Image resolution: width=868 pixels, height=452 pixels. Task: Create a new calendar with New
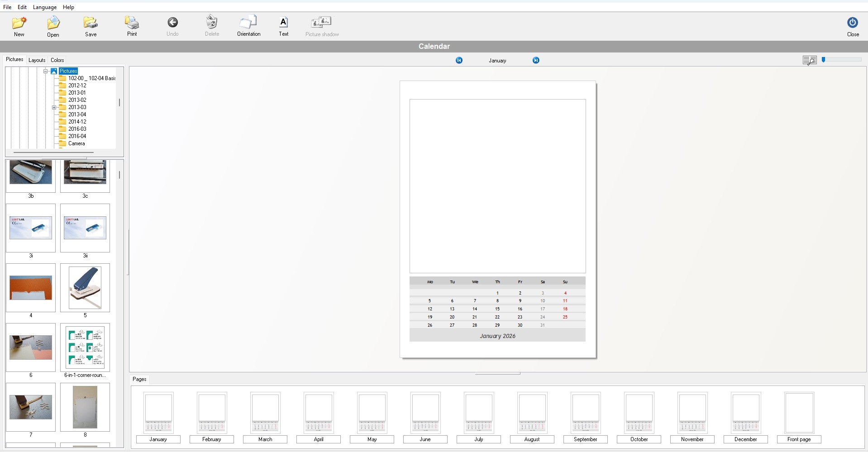[19, 26]
